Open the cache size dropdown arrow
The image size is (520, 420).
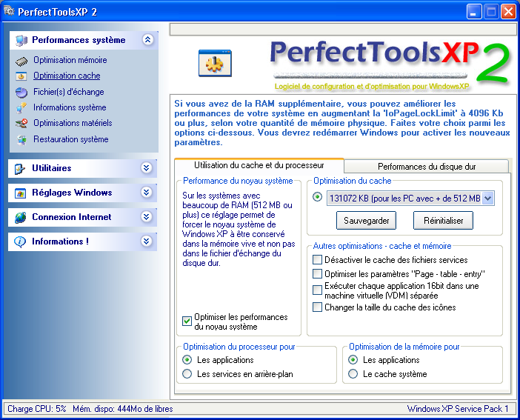(487, 199)
